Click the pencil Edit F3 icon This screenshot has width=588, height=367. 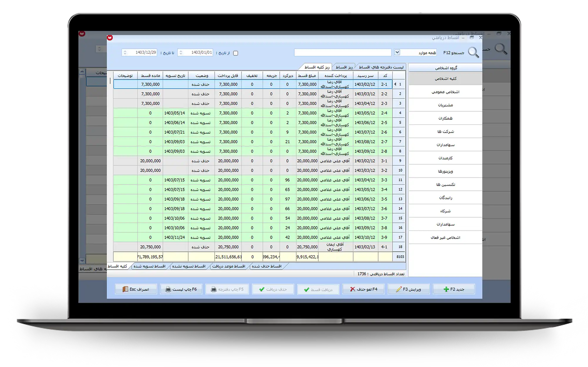[x=399, y=289]
